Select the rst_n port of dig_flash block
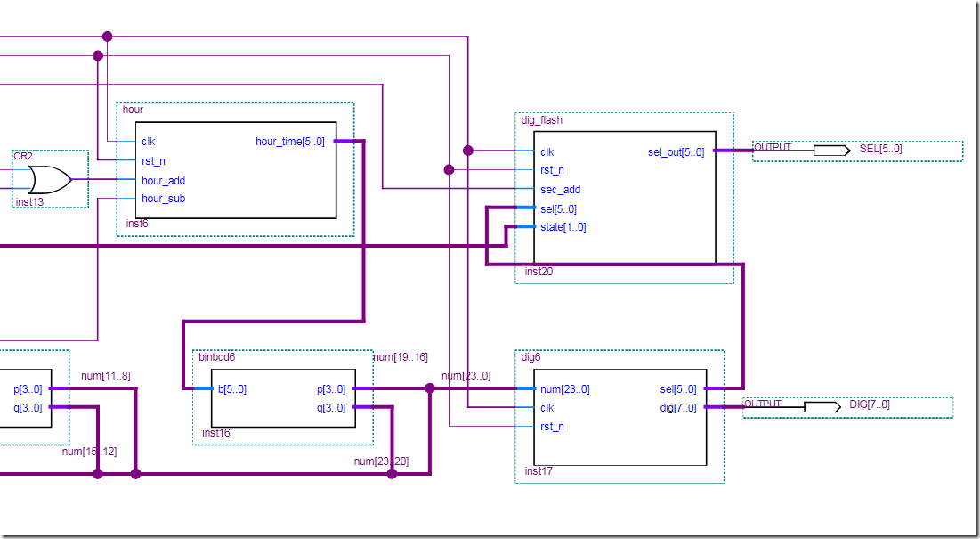This screenshot has height=539, width=980. tap(553, 170)
